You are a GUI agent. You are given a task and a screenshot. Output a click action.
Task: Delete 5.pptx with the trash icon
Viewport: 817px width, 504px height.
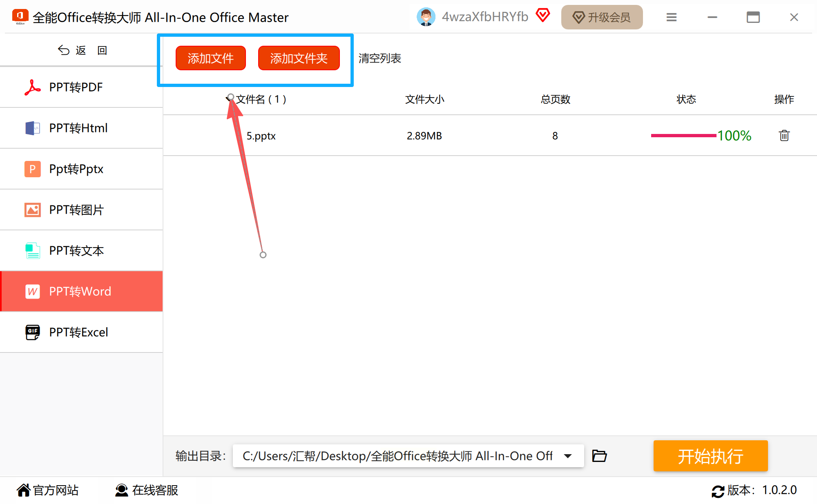pos(784,136)
